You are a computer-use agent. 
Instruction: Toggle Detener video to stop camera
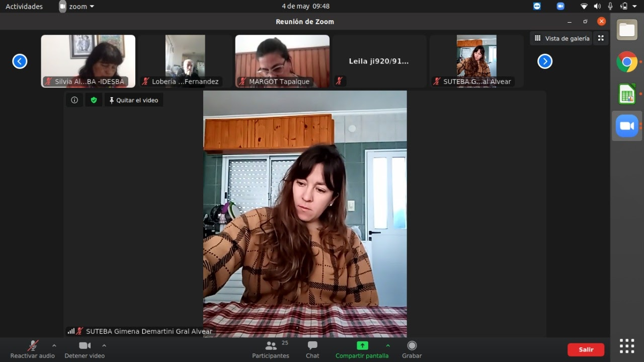point(85,349)
